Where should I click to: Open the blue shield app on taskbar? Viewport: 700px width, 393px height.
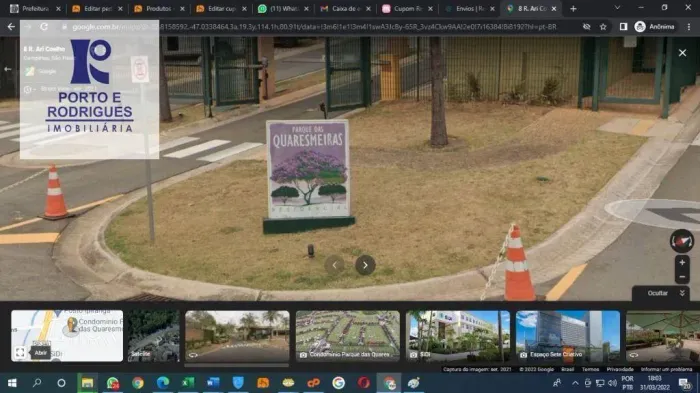(238, 383)
